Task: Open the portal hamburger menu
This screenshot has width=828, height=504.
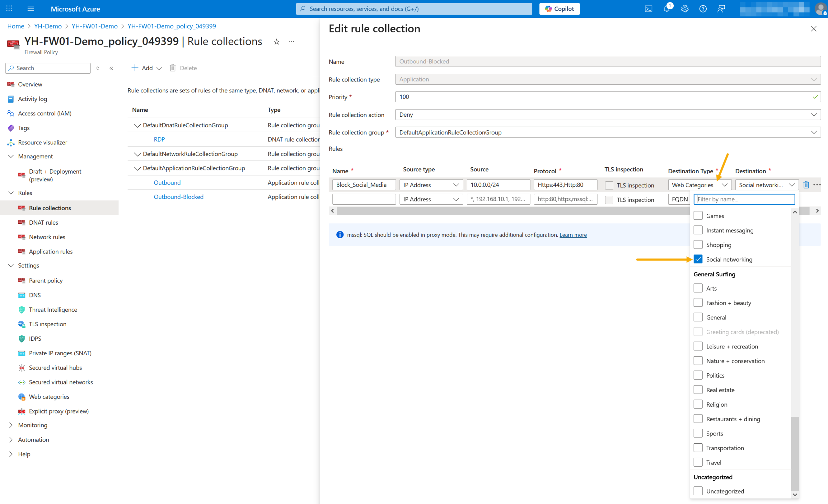Action: (31, 9)
